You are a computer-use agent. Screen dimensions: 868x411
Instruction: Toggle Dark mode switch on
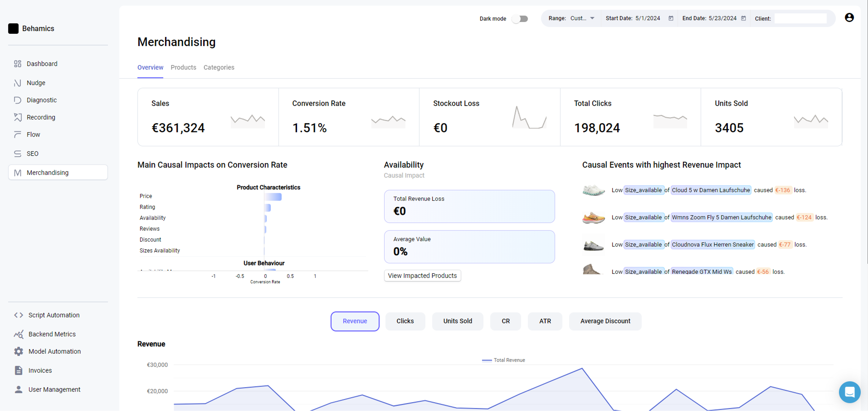coord(519,18)
